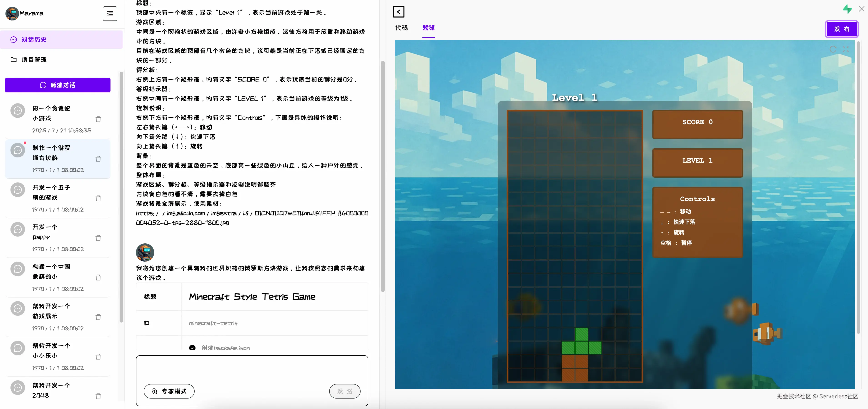Image resolution: width=868 pixels, height=409 pixels.
Task: Click the back arrow above the 代码 tab
Action: coord(399,12)
